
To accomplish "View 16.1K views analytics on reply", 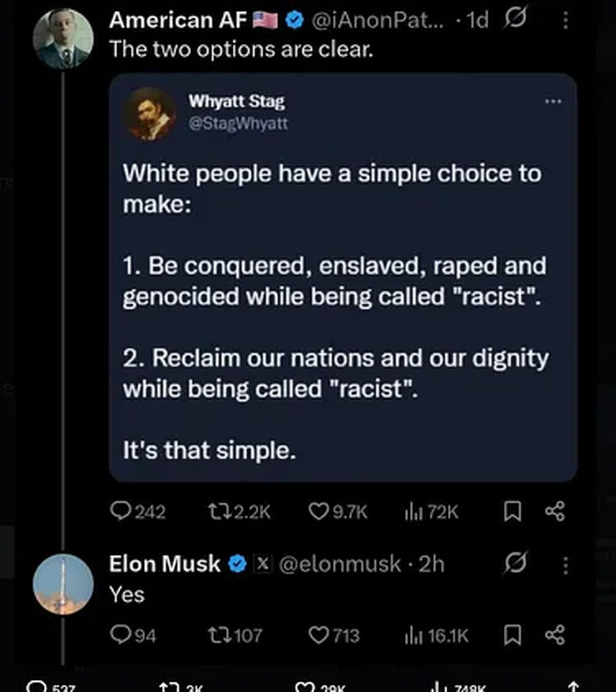I will click(x=413, y=635).
